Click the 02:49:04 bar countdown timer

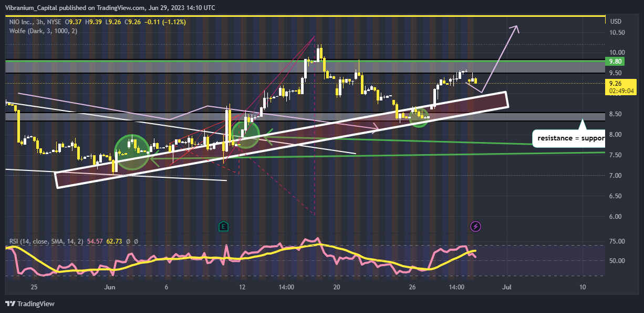[x=621, y=90]
